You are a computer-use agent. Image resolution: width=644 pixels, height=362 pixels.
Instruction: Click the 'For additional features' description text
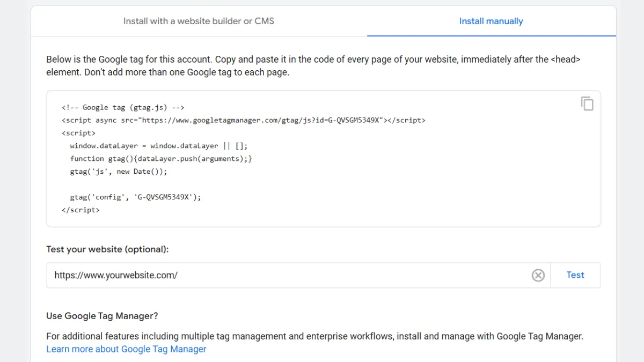click(314, 336)
